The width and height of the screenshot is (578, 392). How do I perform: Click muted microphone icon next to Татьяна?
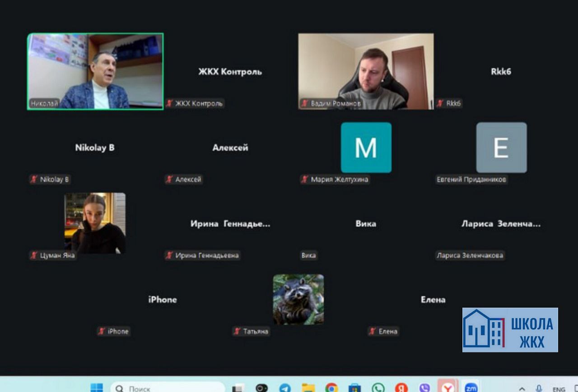[x=237, y=332]
